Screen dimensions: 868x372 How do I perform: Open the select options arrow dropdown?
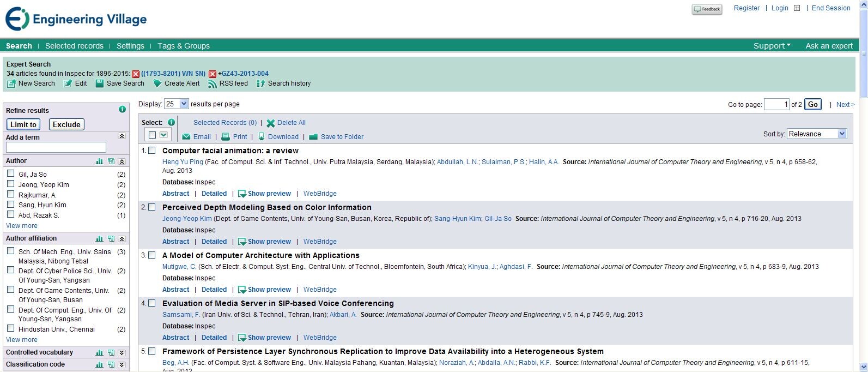tap(163, 135)
